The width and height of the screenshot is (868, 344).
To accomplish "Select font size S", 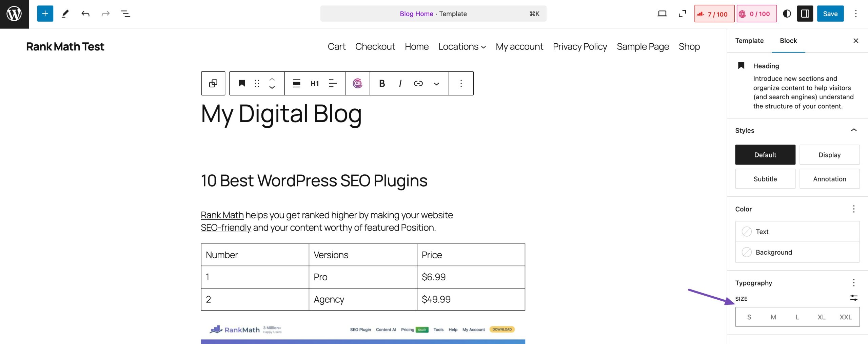I will coord(749,317).
